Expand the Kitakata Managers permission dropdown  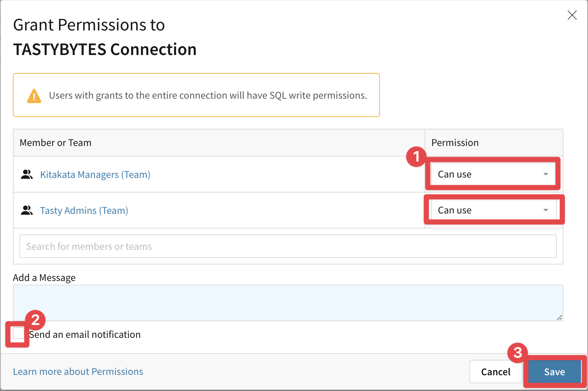click(493, 174)
